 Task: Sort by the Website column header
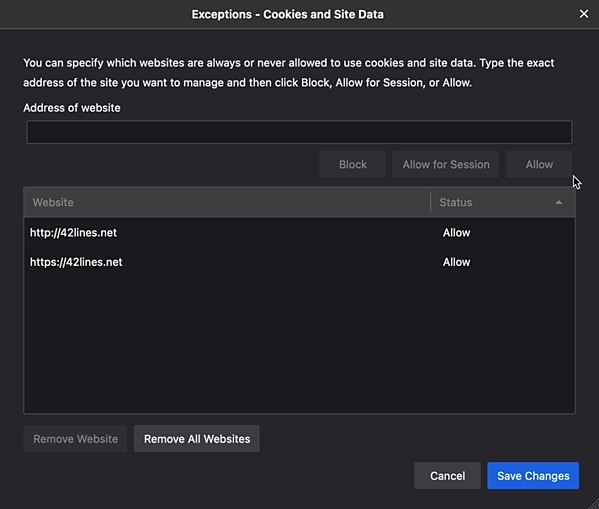[x=227, y=202]
